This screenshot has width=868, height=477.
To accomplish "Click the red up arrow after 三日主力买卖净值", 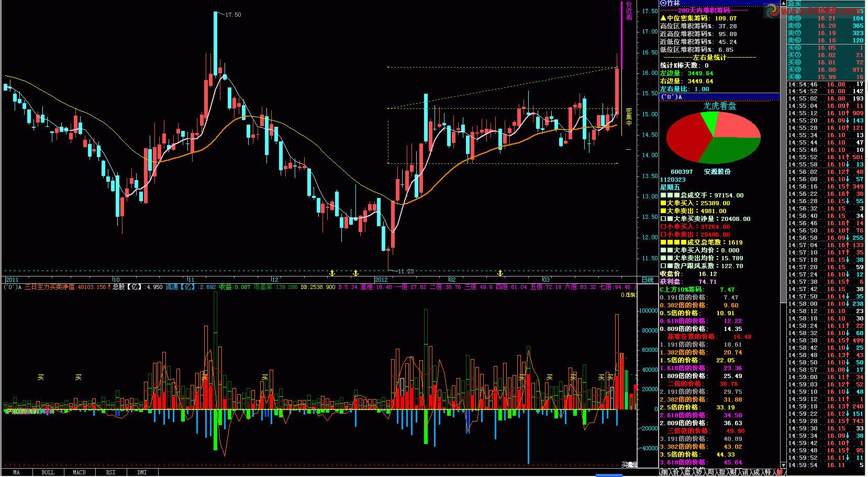I will pyautogui.click(x=109, y=287).
